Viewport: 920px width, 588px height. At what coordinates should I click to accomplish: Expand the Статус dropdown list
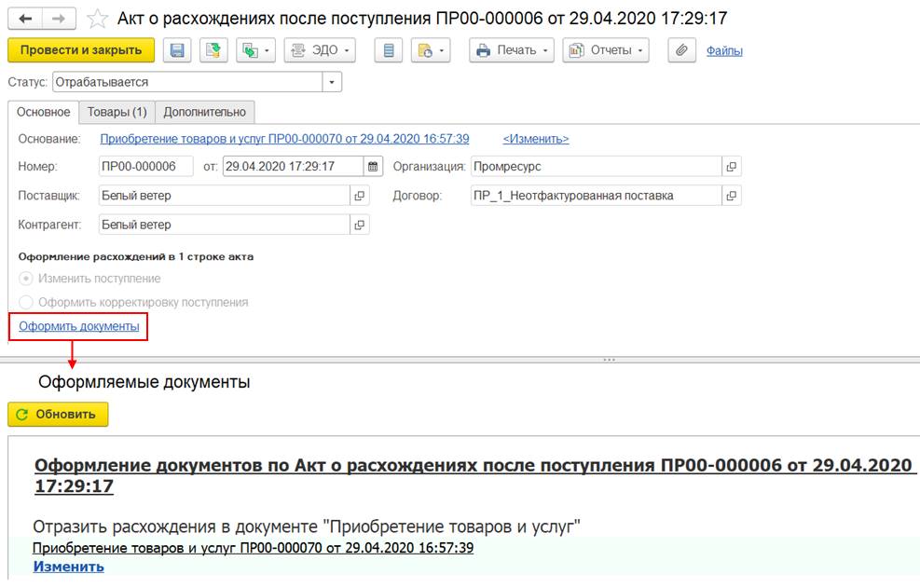coord(332,82)
